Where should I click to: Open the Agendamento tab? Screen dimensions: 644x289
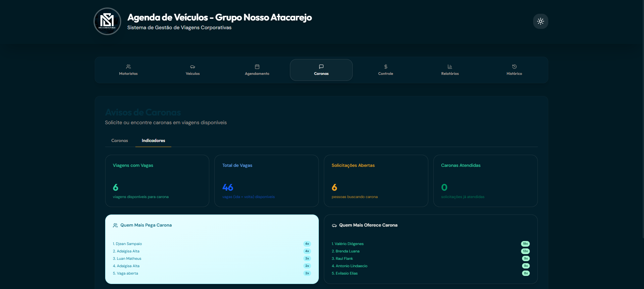pos(257,70)
